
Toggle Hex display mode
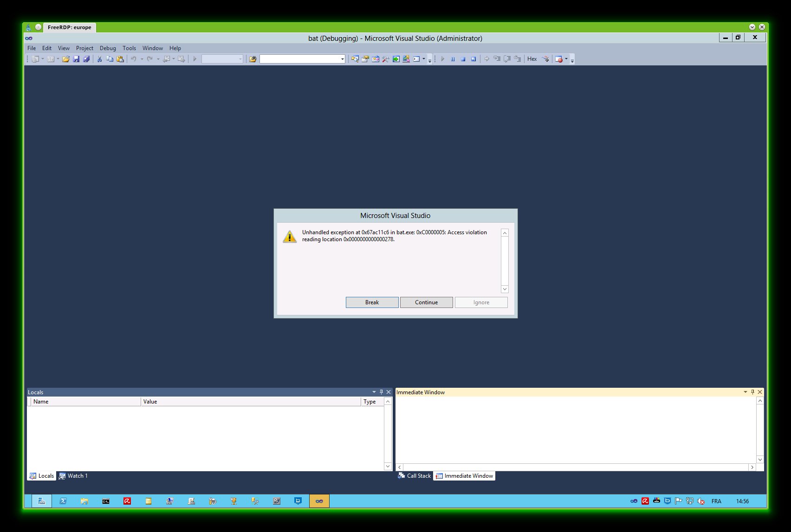[x=532, y=59]
